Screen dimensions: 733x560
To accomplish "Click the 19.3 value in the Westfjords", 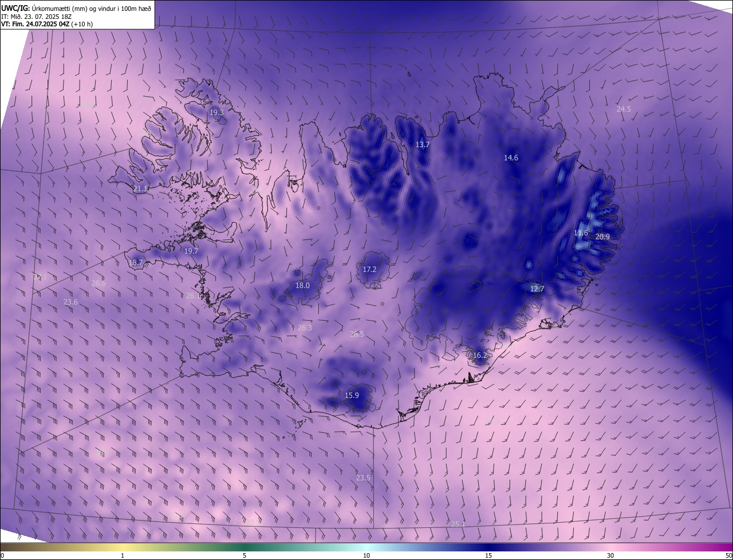I will coord(216,113).
